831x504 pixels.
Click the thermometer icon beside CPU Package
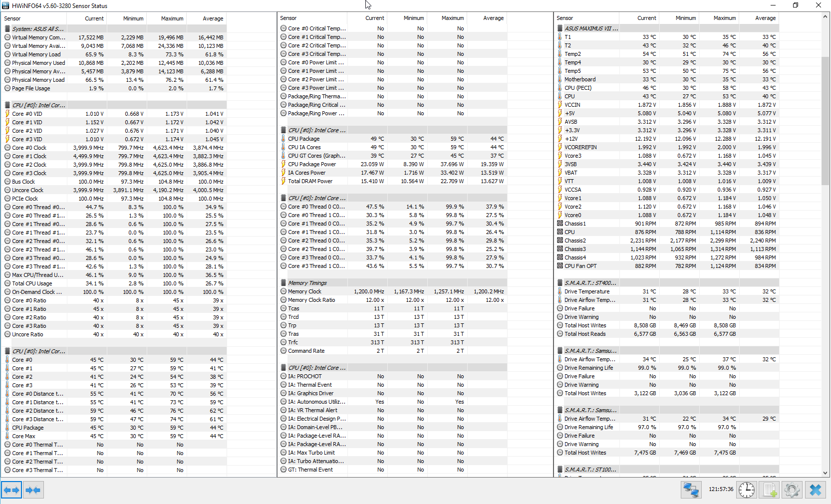(x=283, y=139)
